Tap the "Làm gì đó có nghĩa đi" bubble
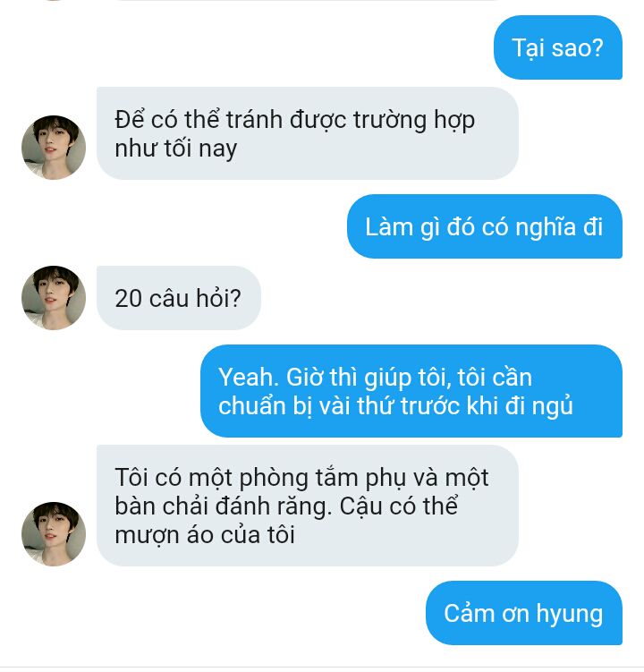644x672 pixels. point(485,226)
